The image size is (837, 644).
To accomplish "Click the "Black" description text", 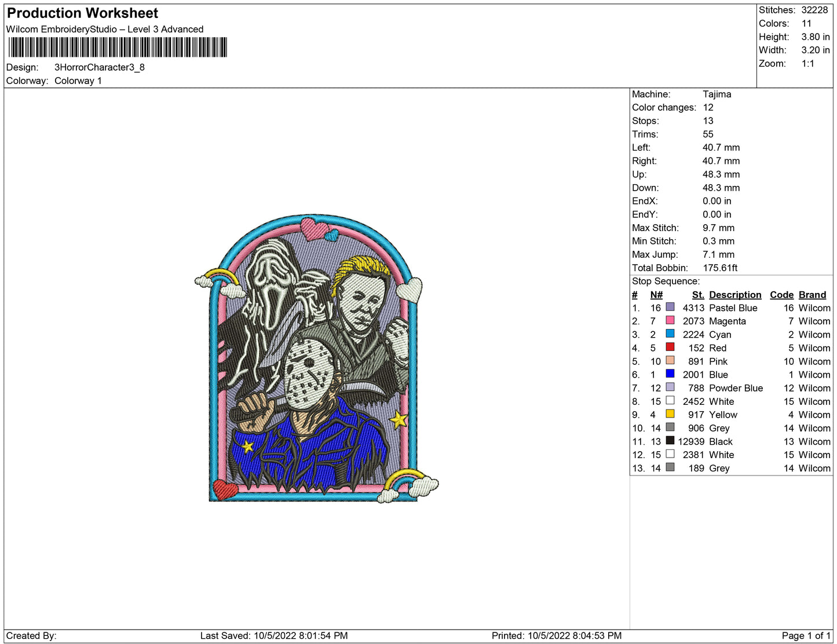I will point(721,441).
